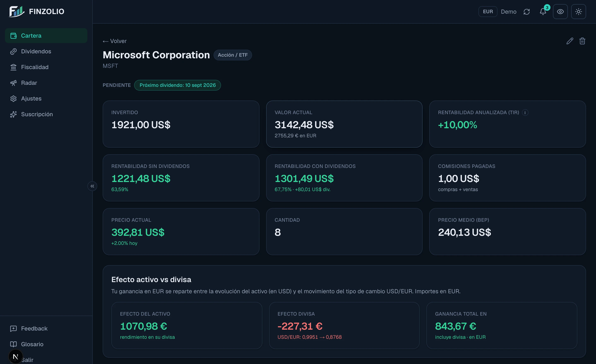Click the Precio actual 392,81 US$ value

coord(138,232)
